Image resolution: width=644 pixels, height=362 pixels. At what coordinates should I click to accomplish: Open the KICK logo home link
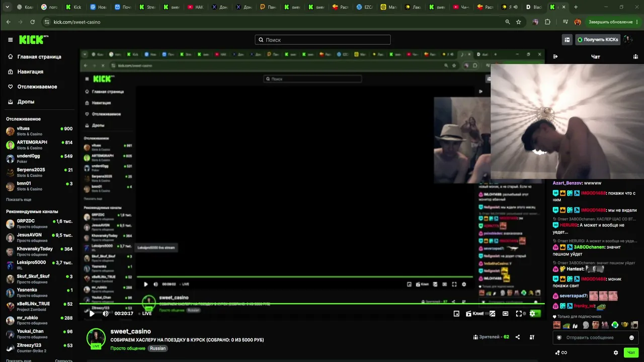point(34,40)
